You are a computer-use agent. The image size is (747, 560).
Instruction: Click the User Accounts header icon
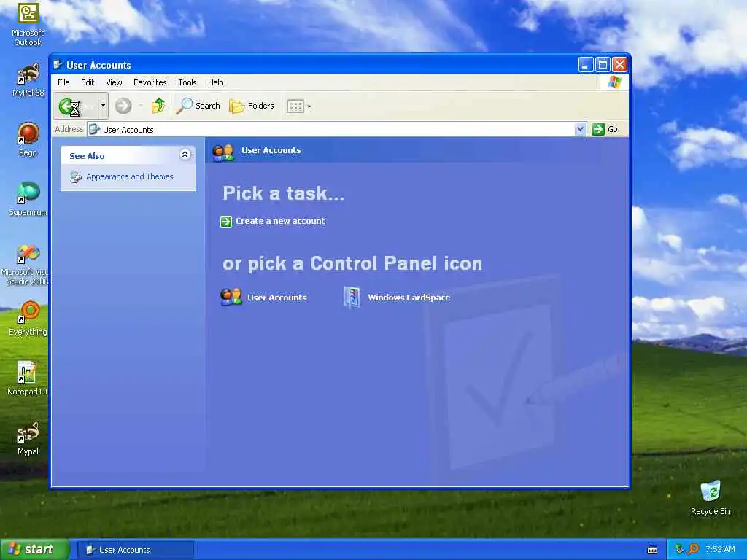coord(223,152)
